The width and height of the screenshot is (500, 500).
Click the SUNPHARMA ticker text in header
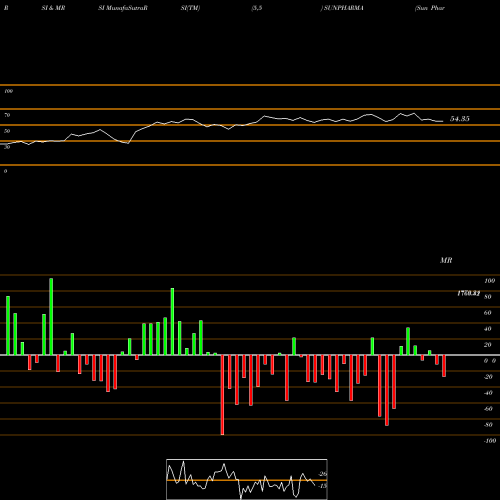pos(343,8)
